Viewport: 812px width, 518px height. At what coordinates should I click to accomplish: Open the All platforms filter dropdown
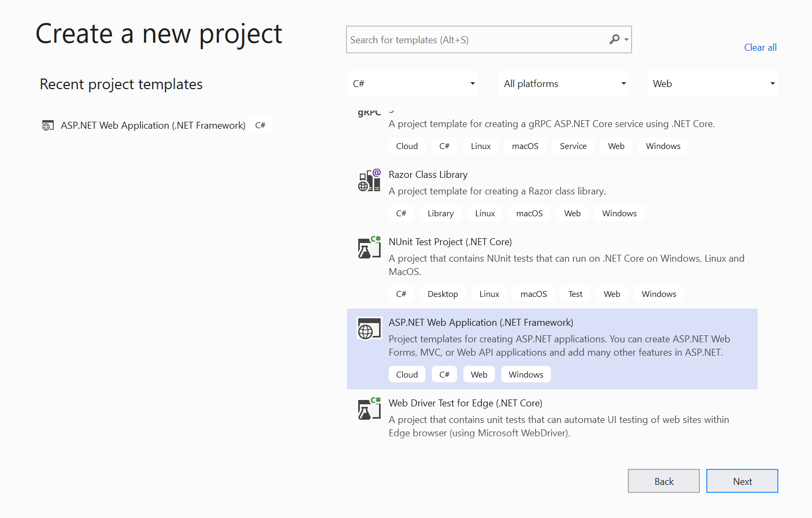pyautogui.click(x=563, y=83)
